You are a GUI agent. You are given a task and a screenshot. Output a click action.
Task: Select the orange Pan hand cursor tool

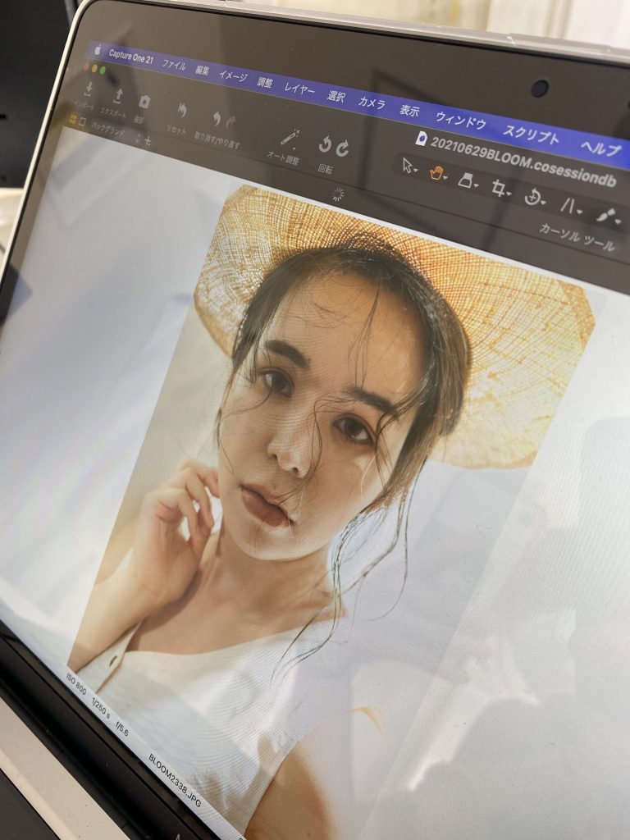point(436,173)
